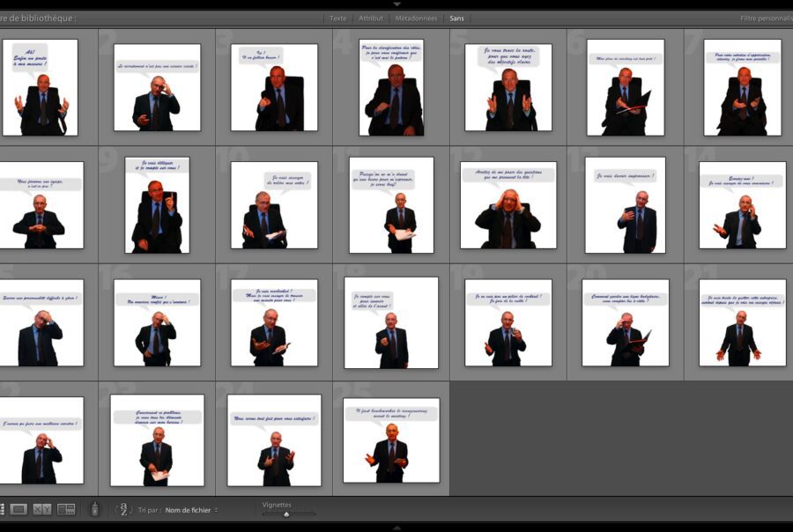
Task: Click the 'Tri par :' sort label
Action: coord(148,510)
